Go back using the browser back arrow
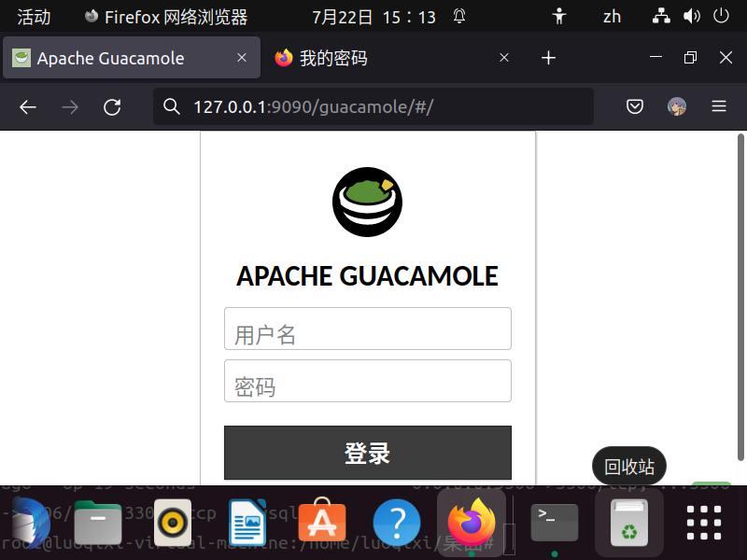The width and height of the screenshot is (747, 560). pyautogui.click(x=27, y=106)
